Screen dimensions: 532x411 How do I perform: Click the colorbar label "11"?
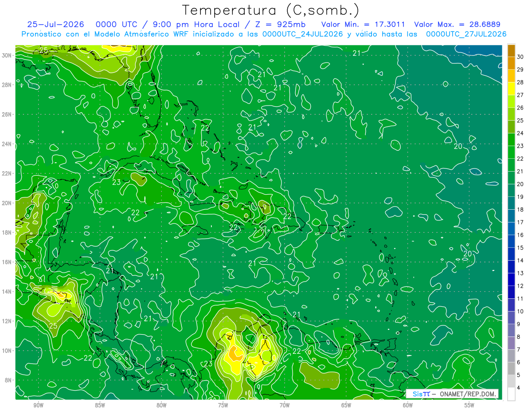(x=520, y=299)
